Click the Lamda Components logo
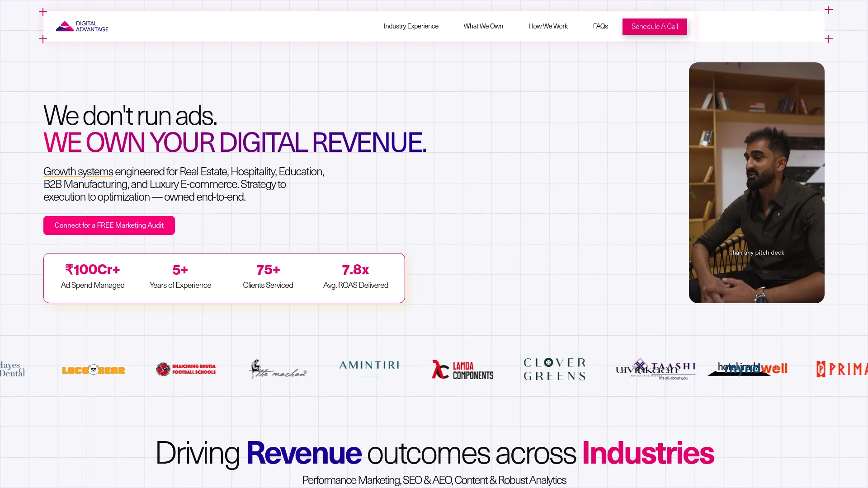868x488 pixels. tap(462, 370)
